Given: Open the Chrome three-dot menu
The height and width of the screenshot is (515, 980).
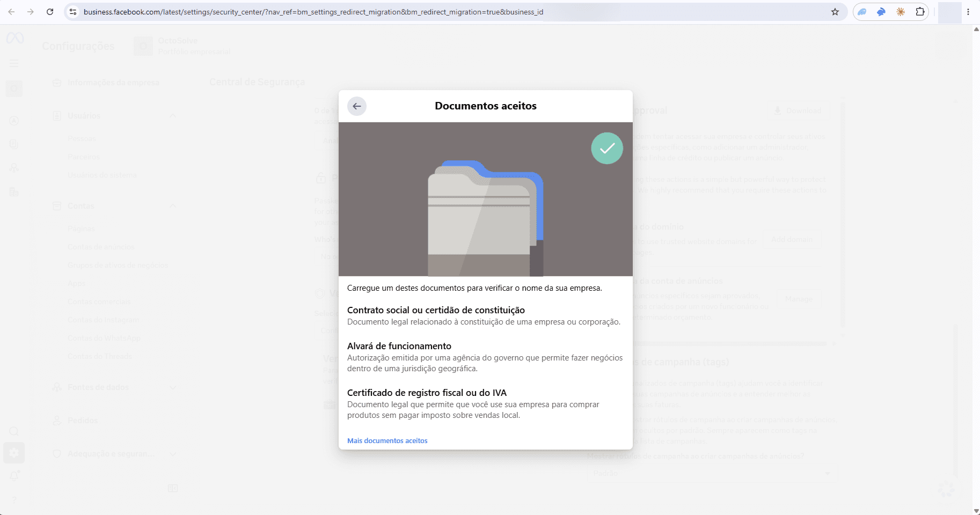Looking at the screenshot, I should point(968,12).
